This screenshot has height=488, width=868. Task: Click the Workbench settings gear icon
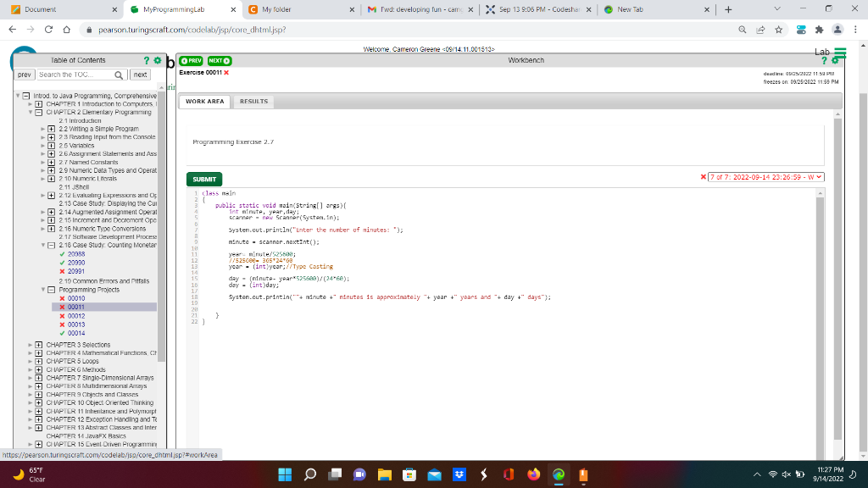[x=835, y=60]
